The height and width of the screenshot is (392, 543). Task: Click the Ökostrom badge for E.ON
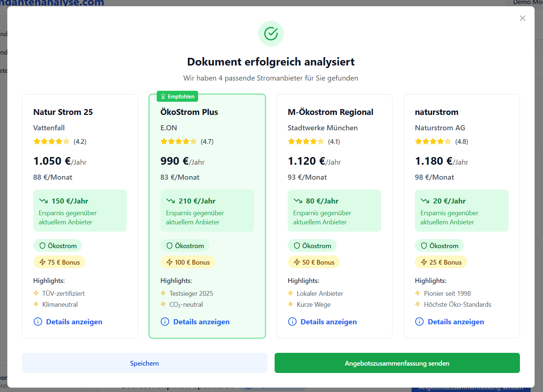[185, 246]
